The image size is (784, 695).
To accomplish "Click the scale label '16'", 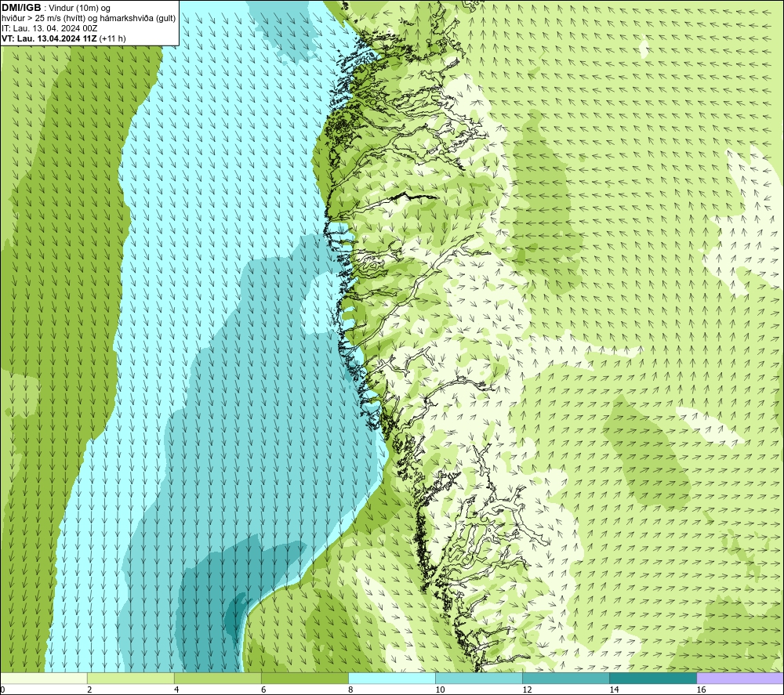I will pos(701,690).
